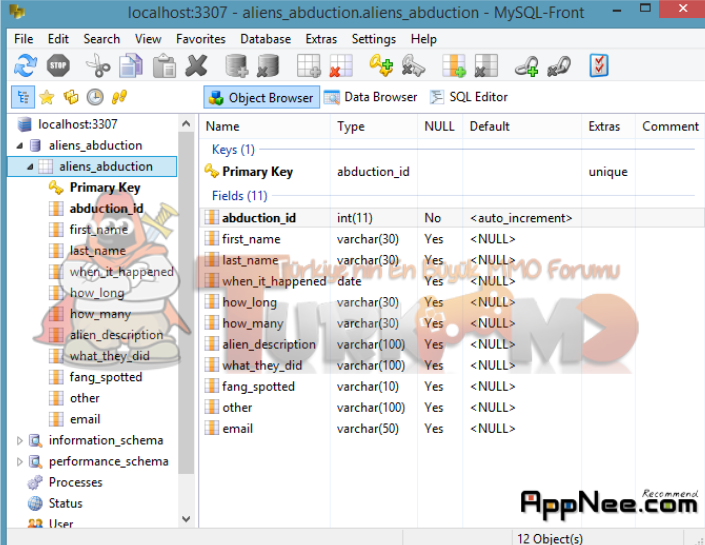The width and height of the screenshot is (705, 545).
Task: Switch to Object Browser view
Action: coord(262,97)
